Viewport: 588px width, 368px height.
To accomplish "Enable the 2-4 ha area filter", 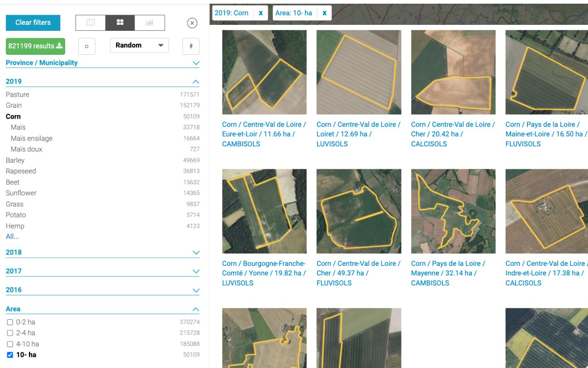I will [10, 333].
